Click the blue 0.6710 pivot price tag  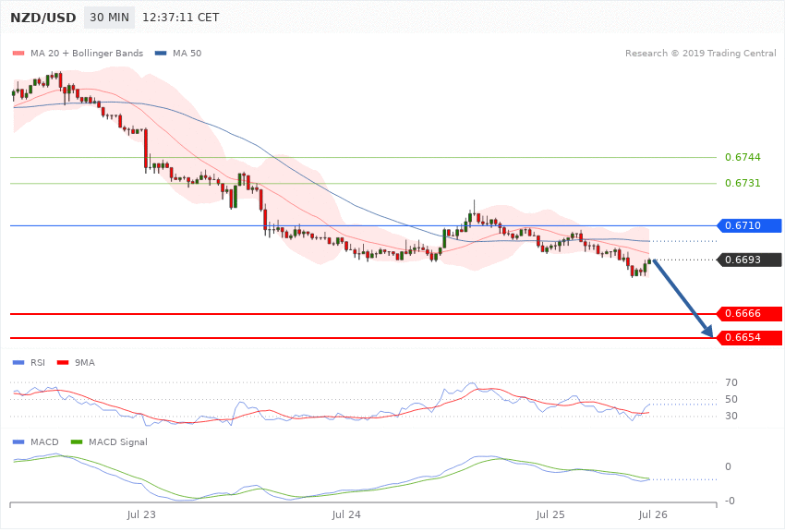(x=750, y=225)
